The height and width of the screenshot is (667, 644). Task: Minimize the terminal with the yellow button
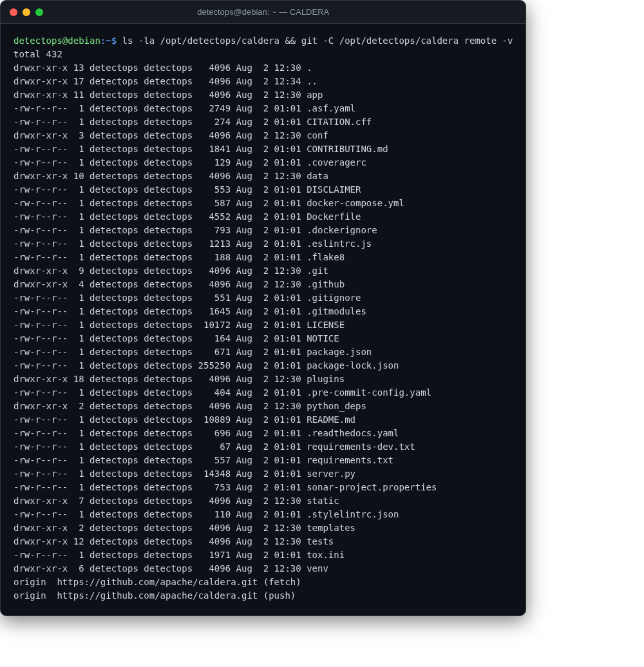pos(26,12)
